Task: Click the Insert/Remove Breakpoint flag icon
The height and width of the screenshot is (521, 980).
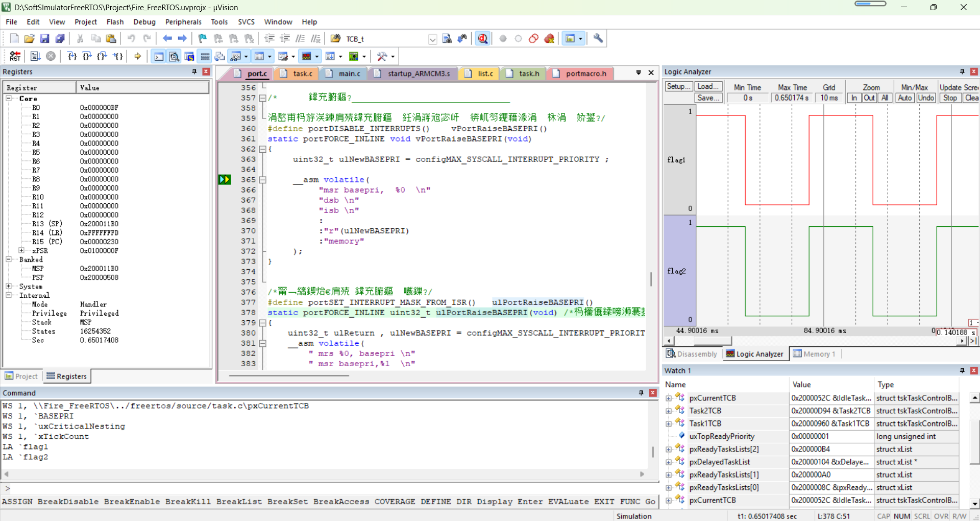Action: coord(201,38)
